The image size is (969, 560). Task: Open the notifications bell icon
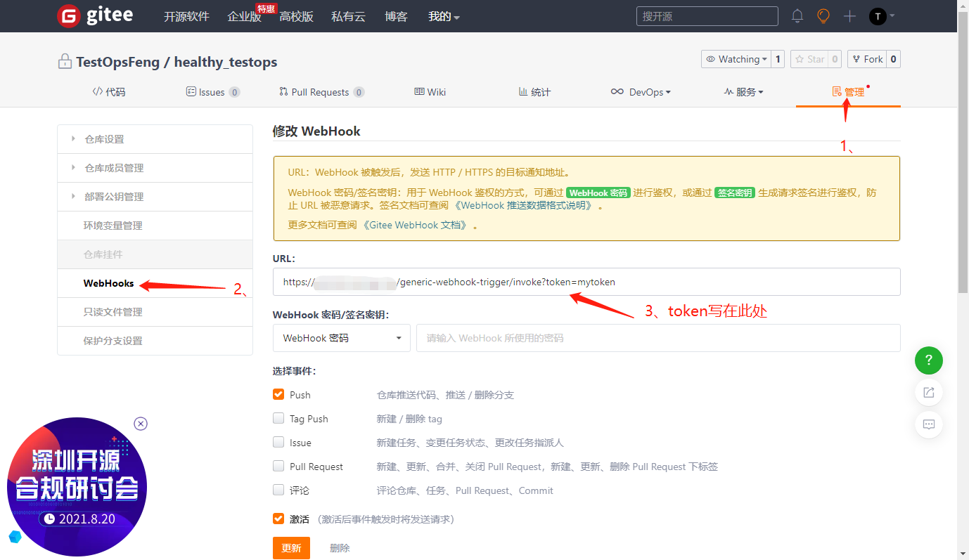[x=797, y=16]
